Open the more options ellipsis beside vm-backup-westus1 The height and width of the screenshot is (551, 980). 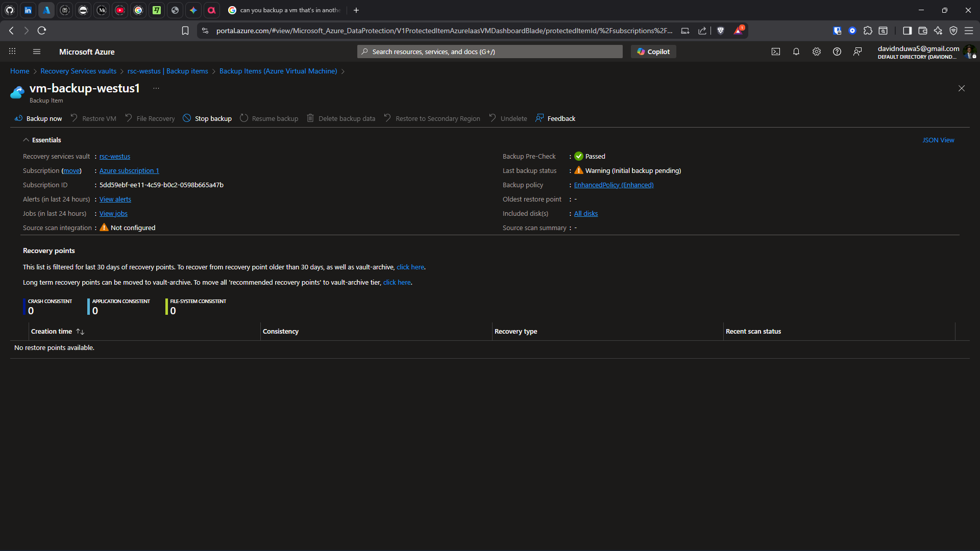156,88
